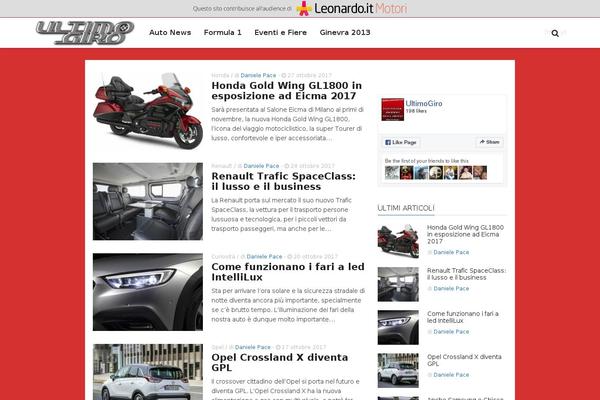Click the Honda motorcycle main thumbnail
Image resolution: width=600 pixels, height=400 pixels.
(148, 111)
